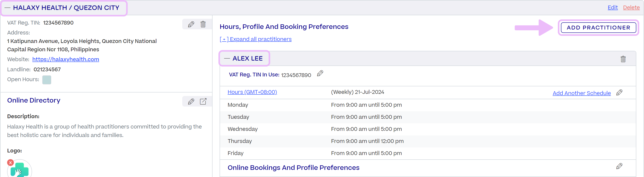Delete practitioner Alex Lee using the trash icon

pyautogui.click(x=623, y=59)
